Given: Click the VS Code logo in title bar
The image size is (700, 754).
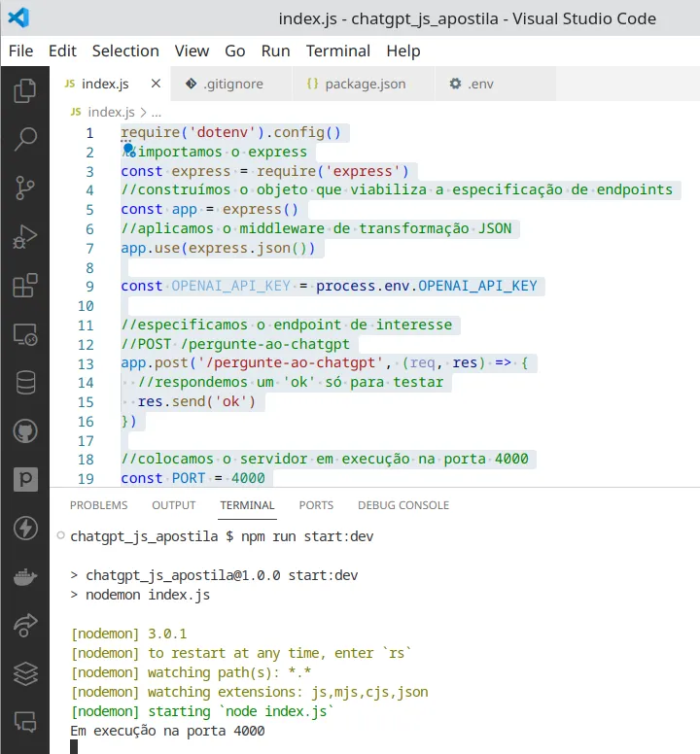Looking at the screenshot, I should coord(18,17).
